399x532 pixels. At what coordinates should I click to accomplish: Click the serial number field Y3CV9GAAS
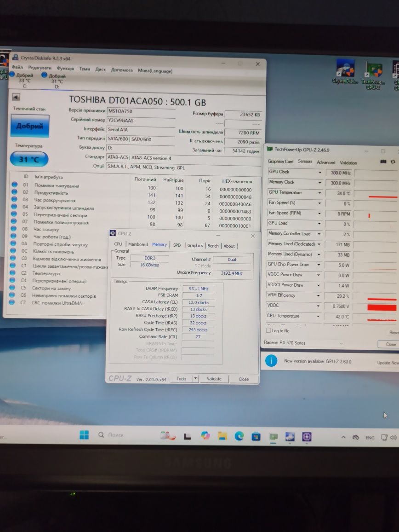141,121
